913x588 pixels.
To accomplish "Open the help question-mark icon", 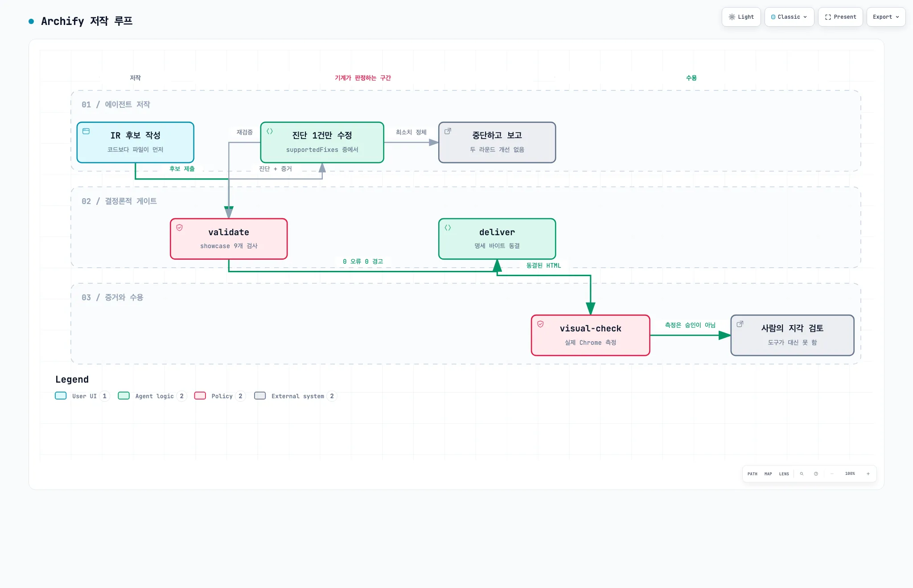I will pos(816,474).
